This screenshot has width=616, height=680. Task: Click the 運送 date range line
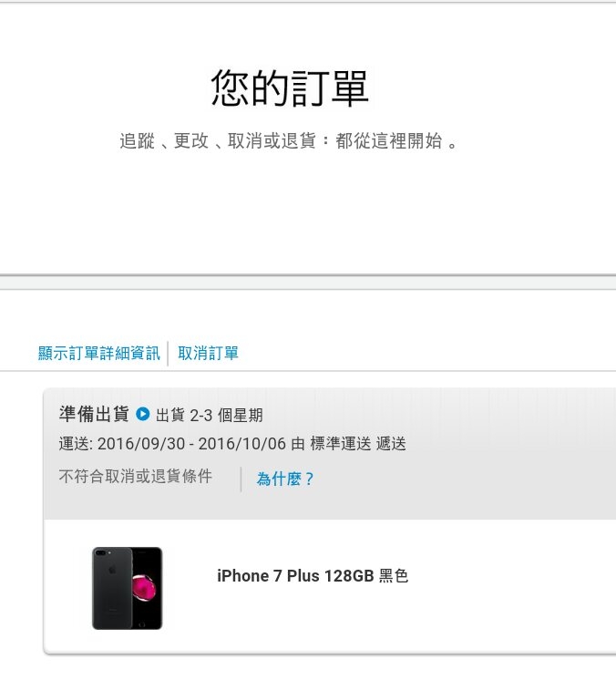click(232, 444)
